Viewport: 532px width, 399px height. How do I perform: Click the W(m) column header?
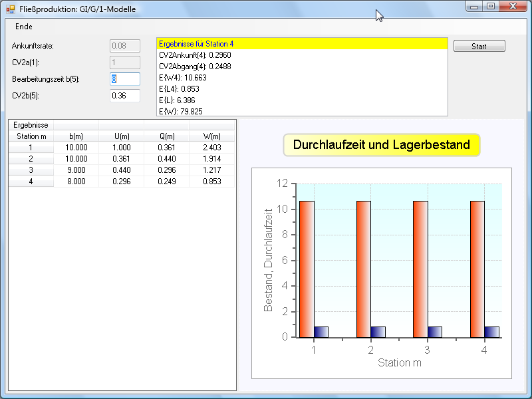(211, 136)
